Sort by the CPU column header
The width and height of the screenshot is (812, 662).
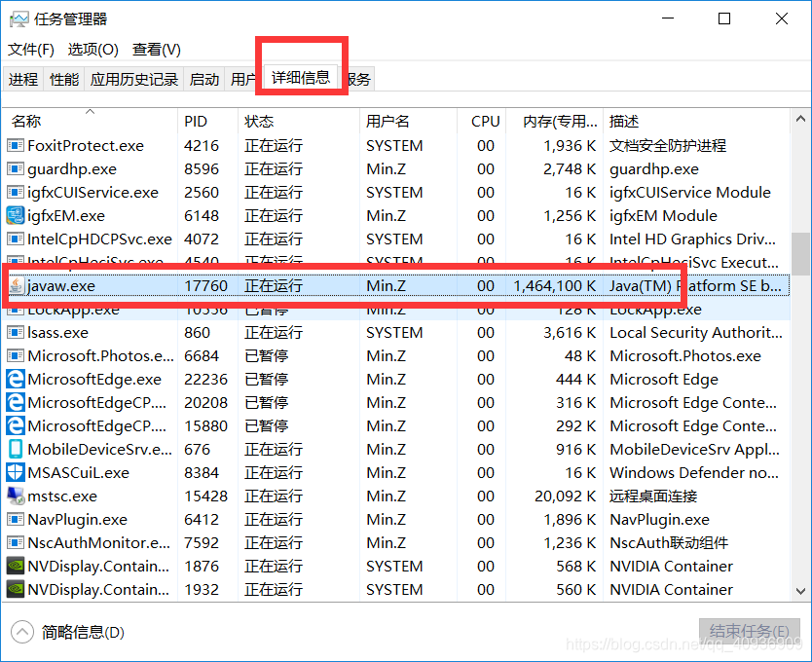(x=482, y=122)
